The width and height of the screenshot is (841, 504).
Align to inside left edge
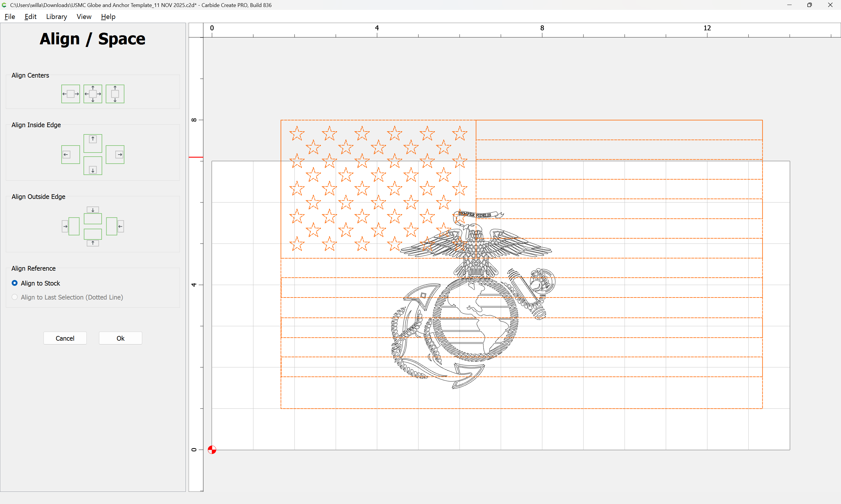70,155
